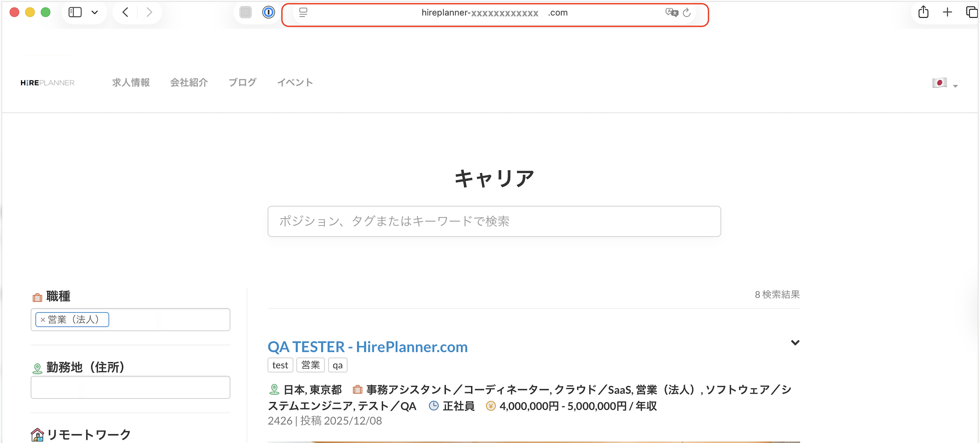Expand the QA TESTER job chevron
The image size is (980, 443).
(795, 342)
